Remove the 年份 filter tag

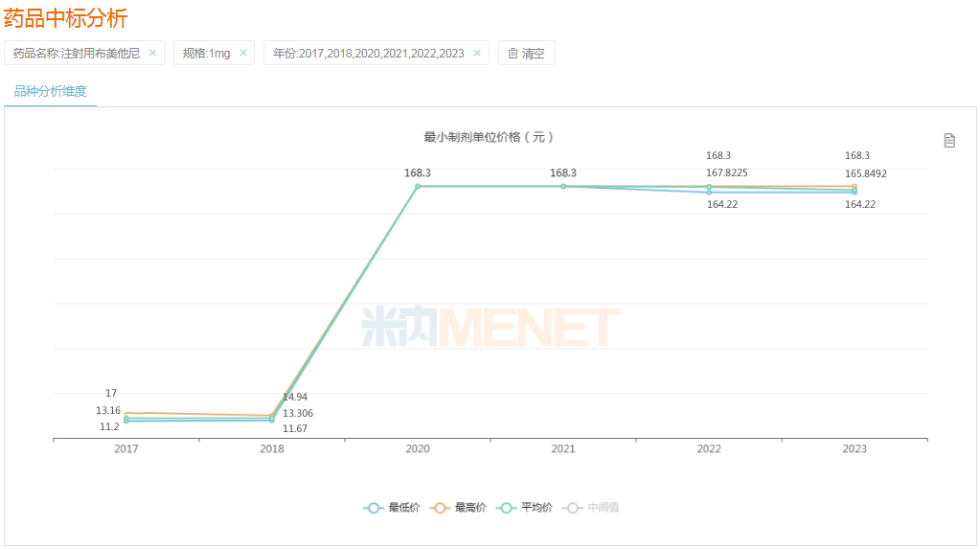[x=477, y=54]
